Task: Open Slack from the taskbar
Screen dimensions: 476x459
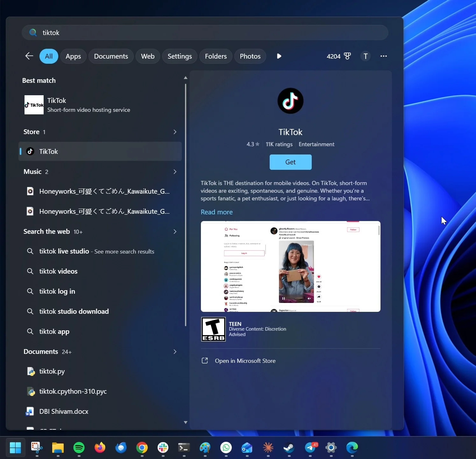Action: pos(163,448)
